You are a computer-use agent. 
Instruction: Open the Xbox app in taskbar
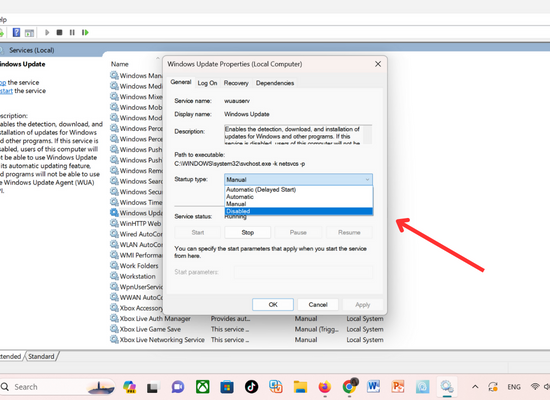[203, 387]
